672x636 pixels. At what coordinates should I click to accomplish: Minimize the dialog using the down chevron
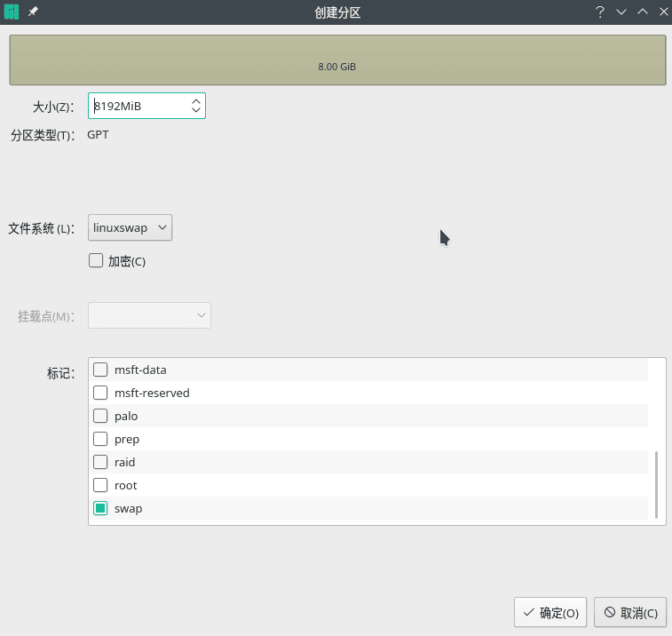coord(621,12)
